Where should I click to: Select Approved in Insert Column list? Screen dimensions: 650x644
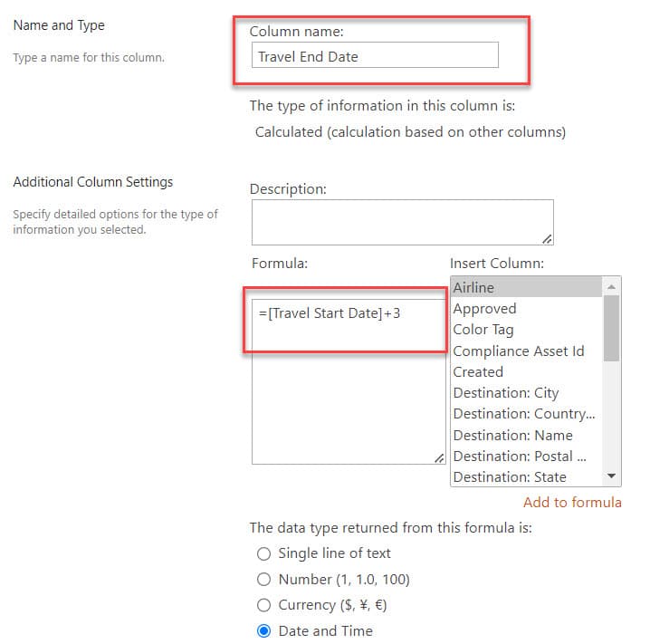tap(527, 309)
